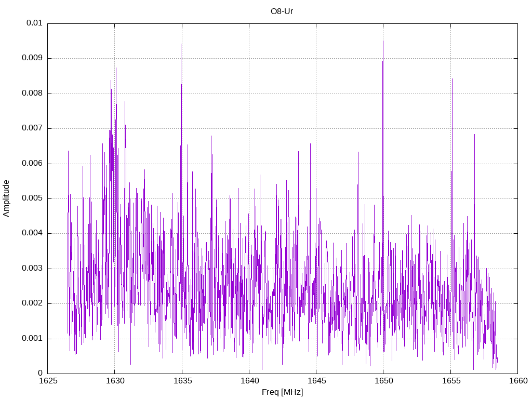The width and height of the screenshot is (532, 399).
Task: Click the 0.01 y-axis tick label
Action: 34,23
